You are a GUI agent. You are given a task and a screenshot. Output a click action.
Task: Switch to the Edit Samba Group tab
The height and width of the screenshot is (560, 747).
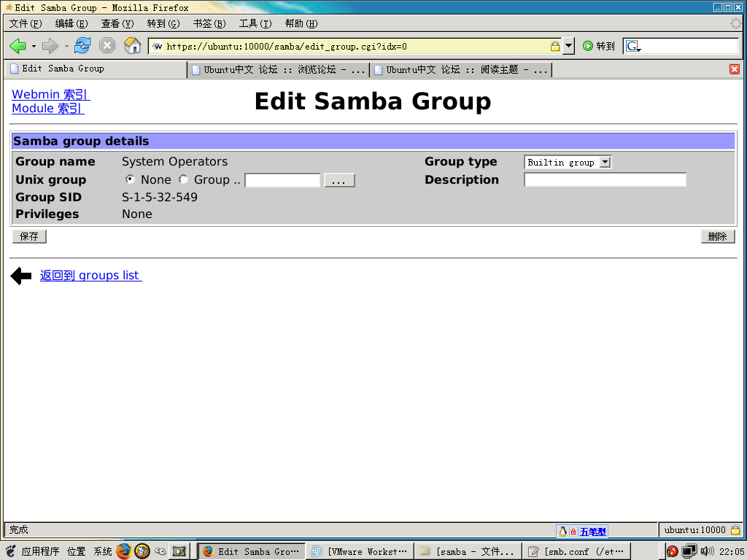pos(96,69)
